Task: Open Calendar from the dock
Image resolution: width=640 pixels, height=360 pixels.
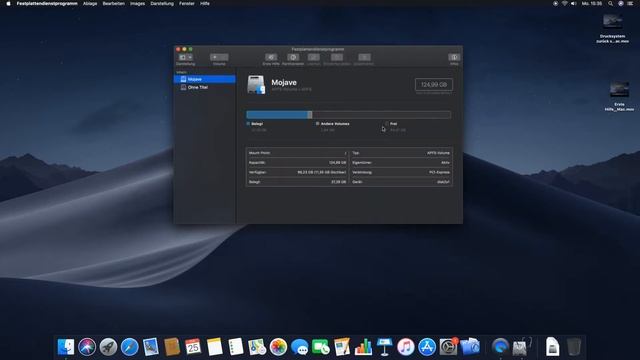Action: 193,347
